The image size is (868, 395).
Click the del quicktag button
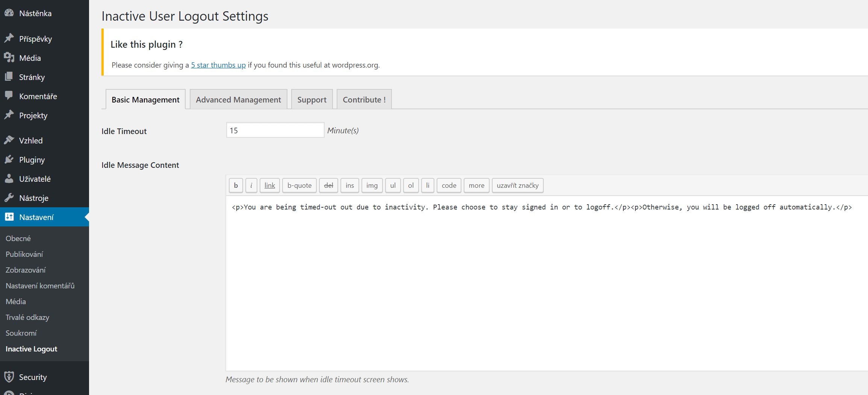328,185
